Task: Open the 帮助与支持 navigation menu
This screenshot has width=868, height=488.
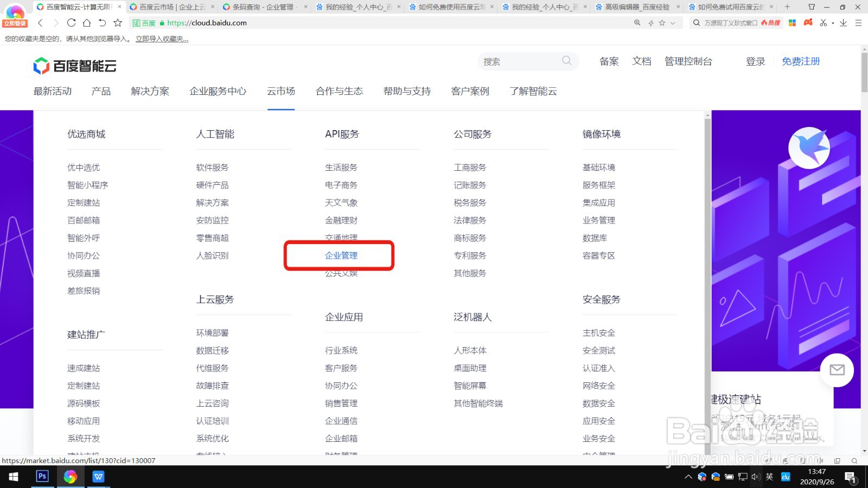Action: (406, 91)
